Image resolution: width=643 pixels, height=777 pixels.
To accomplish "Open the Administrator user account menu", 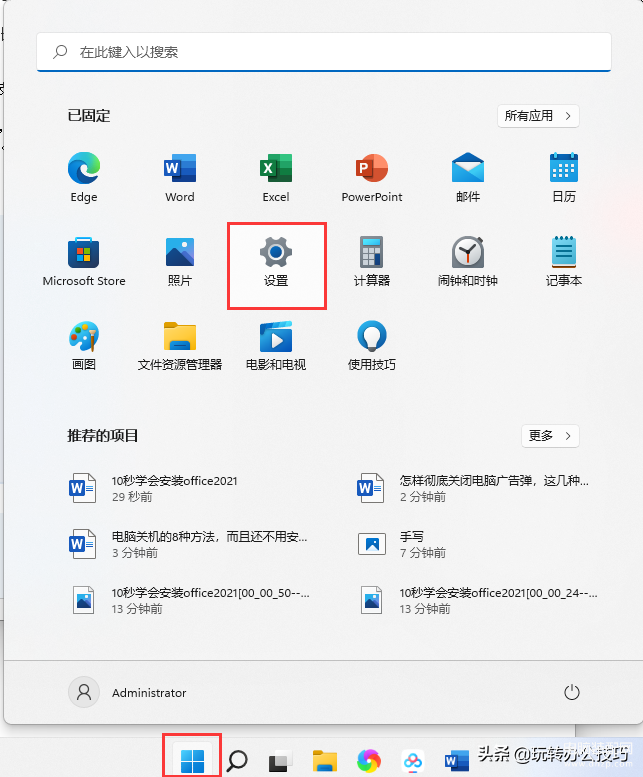I will [x=128, y=692].
